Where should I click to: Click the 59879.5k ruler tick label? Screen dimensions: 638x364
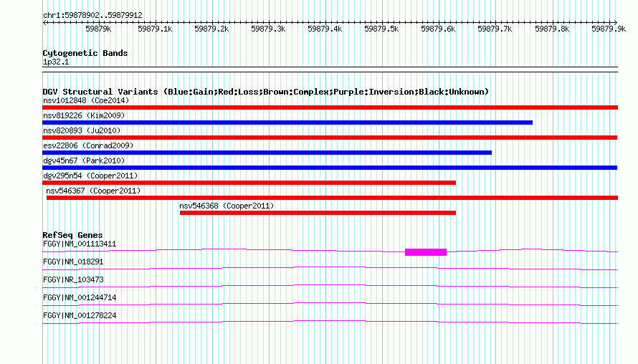(x=381, y=29)
